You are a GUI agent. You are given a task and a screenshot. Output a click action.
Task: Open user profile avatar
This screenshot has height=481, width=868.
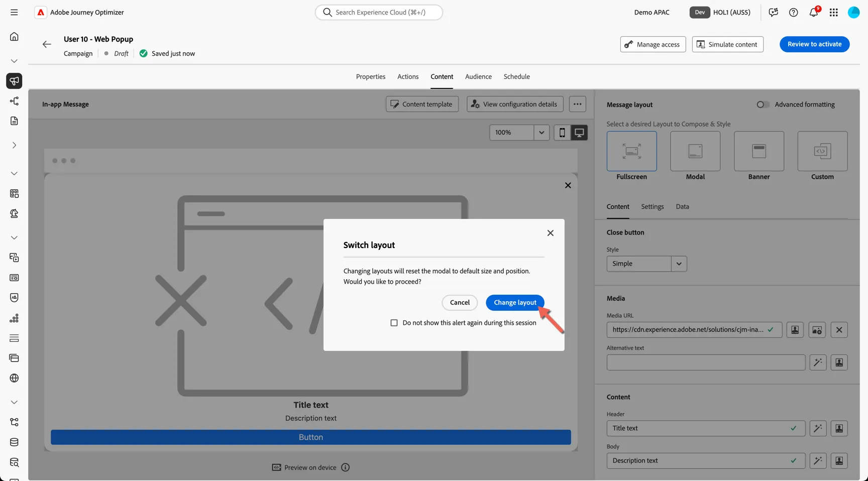tap(854, 13)
